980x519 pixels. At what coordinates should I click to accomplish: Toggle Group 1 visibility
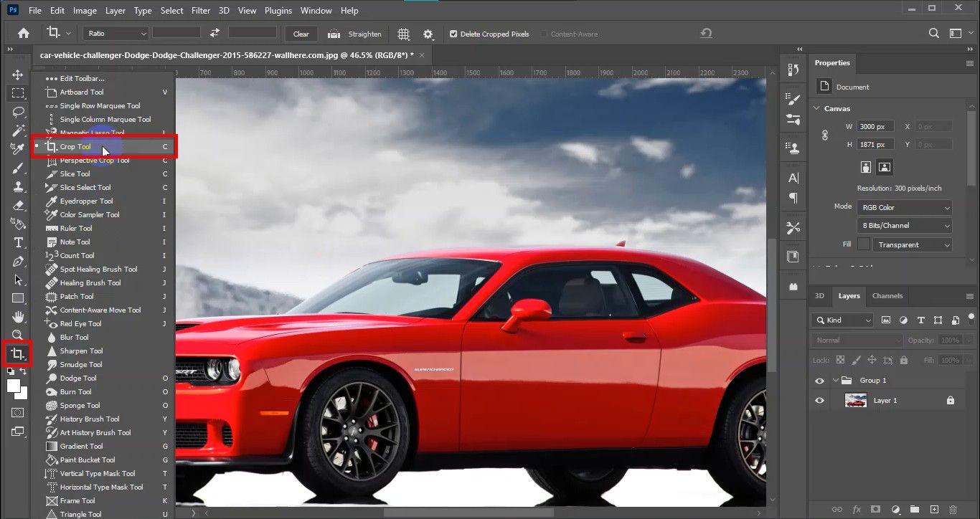coord(819,380)
